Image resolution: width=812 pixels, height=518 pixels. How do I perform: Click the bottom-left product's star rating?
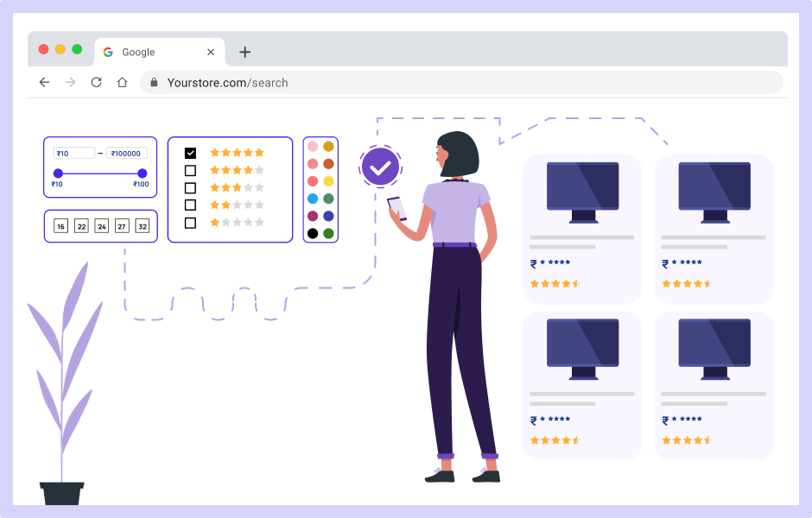[555, 440]
